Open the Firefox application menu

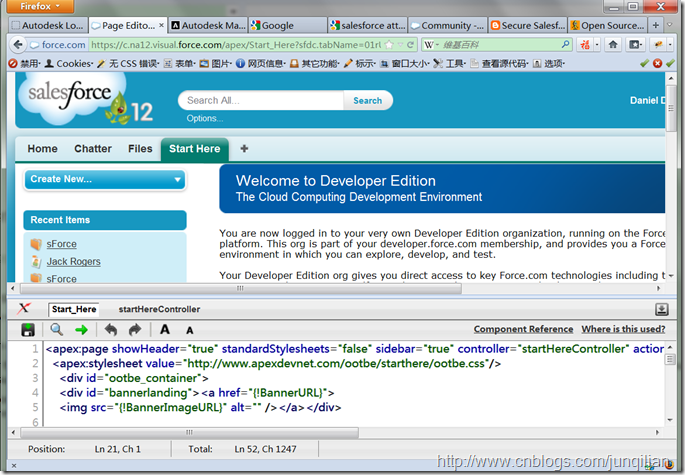click(40, 6)
